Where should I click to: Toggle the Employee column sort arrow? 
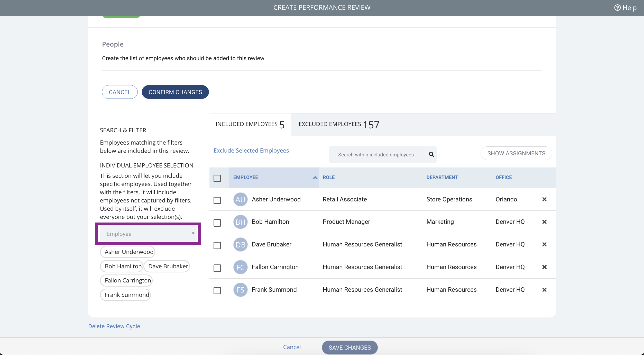[315, 177]
